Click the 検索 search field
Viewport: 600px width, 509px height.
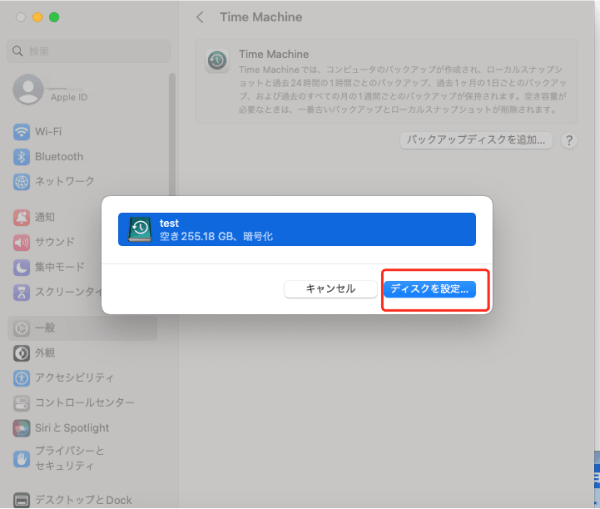coord(88,51)
